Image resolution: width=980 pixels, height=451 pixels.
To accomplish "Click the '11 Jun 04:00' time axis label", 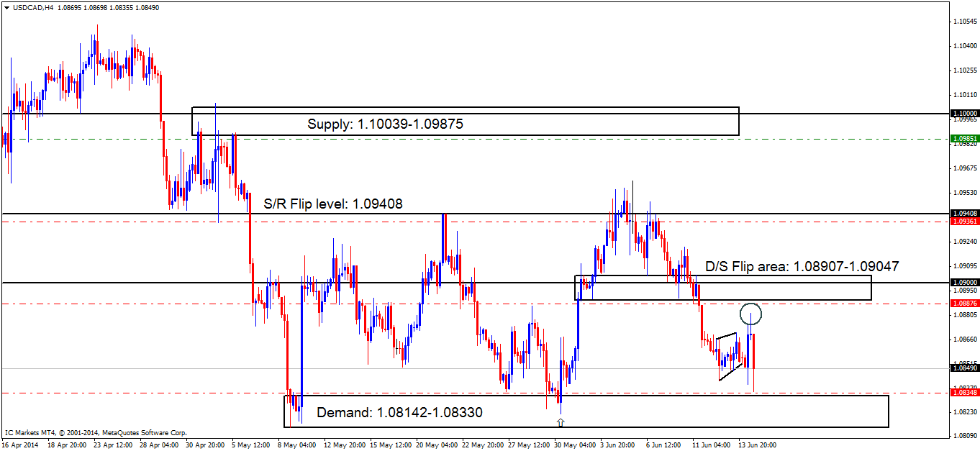I will coord(712,445).
